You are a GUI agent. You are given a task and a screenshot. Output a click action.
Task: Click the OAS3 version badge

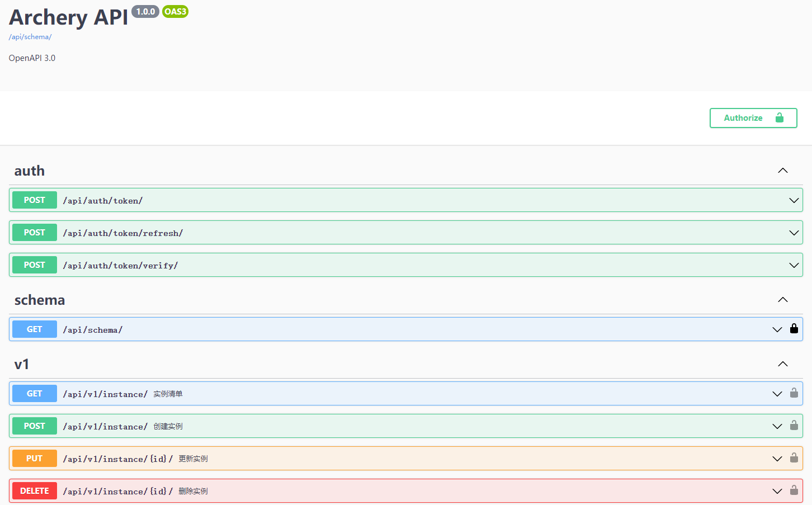(x=175, y=12)
